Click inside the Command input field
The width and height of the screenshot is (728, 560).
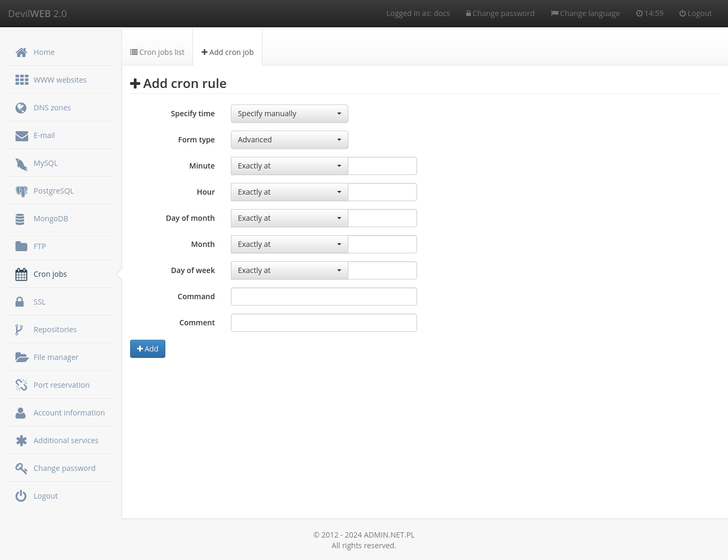coord(323,297)
